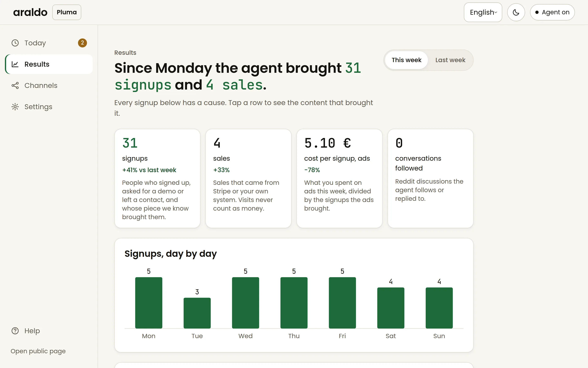This screenshot has height=368, width=588.
Task: Open the Results section
Action: click(x=49, y=64)
